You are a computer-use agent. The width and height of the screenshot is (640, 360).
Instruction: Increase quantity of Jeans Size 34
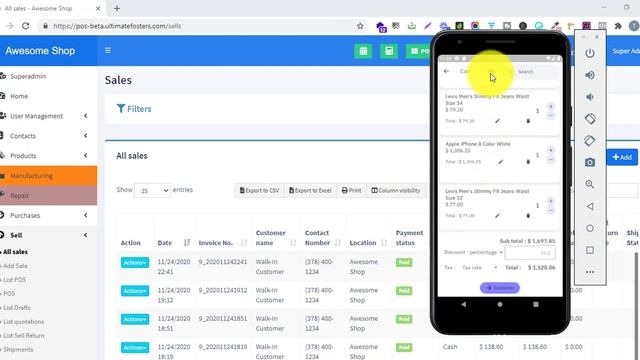(x=551, y=107)
